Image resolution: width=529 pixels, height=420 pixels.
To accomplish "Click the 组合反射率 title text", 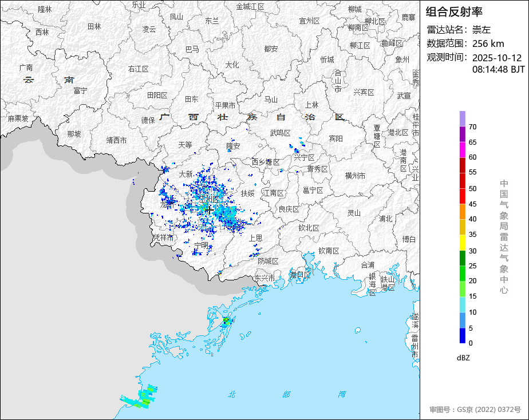I will 455,11.
